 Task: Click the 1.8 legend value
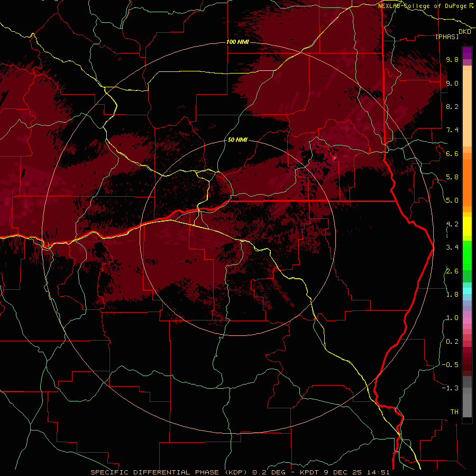pyautogui.click(x=452, y=295)
